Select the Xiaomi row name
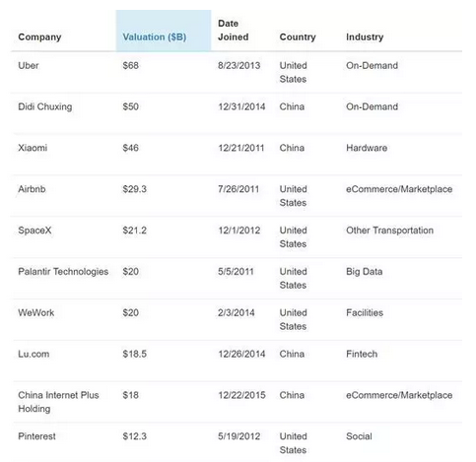Screen dimensions: 476x462 pyautogui.click(x=33, y=148)
